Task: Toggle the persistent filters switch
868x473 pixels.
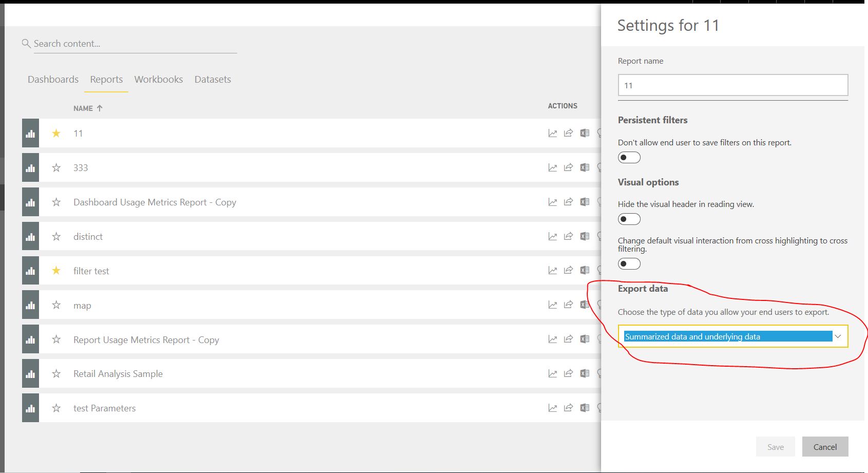Action: (629, 158)
